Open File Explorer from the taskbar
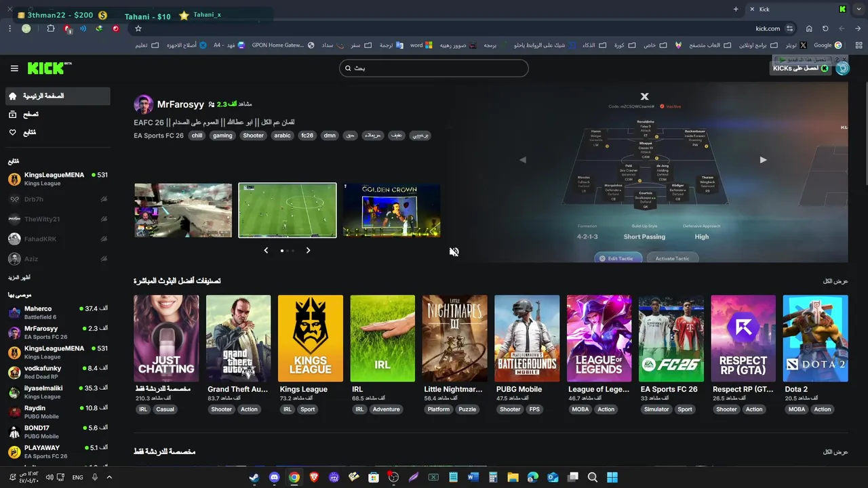Image resolution: width=868 pixels, height=488 pixels. point(513,477)
